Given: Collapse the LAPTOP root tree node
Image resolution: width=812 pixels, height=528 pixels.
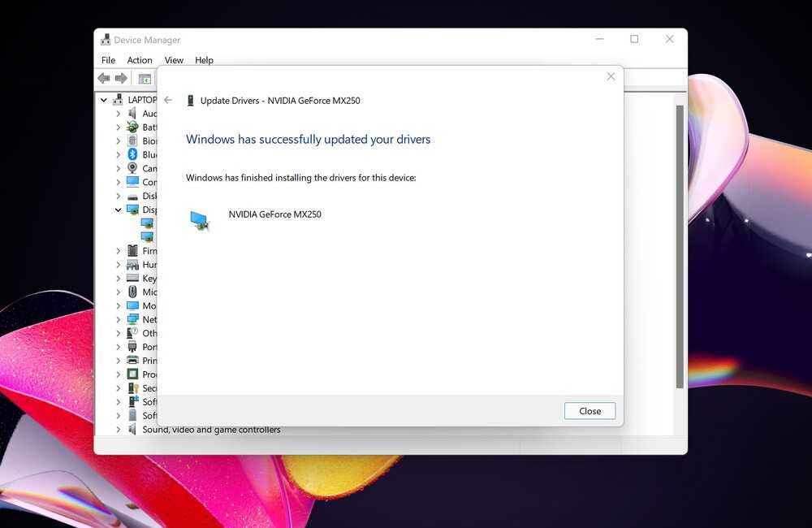Looking at the screenshot, I should tap(104, 100).
